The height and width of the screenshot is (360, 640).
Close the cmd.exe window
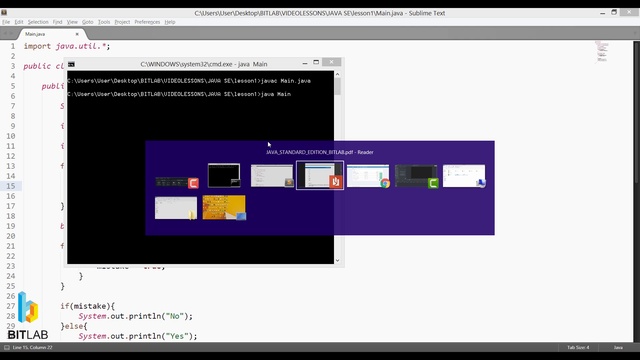pos(331,62)
